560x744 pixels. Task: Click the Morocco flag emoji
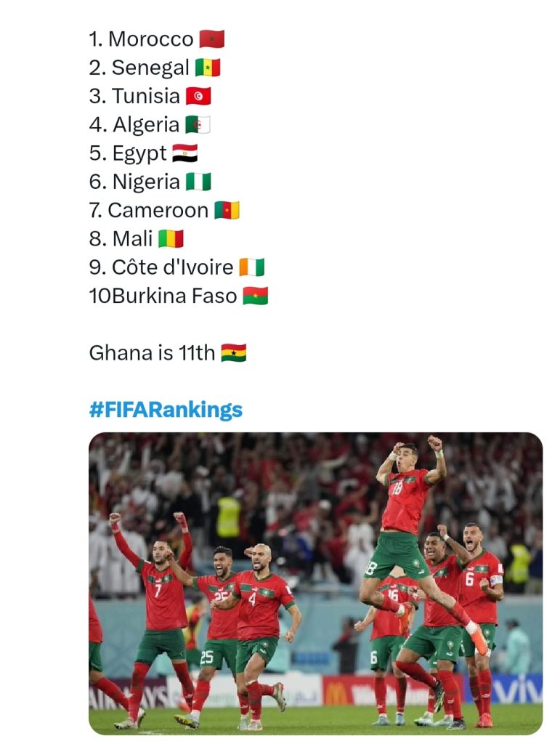tap(211, 39)
